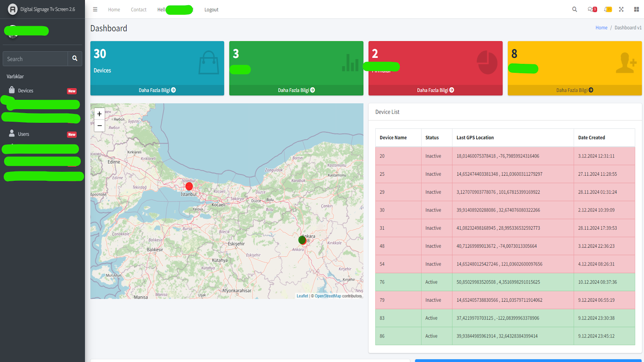Open the OpenStreetMap attribution link

[x=328, y=296]
